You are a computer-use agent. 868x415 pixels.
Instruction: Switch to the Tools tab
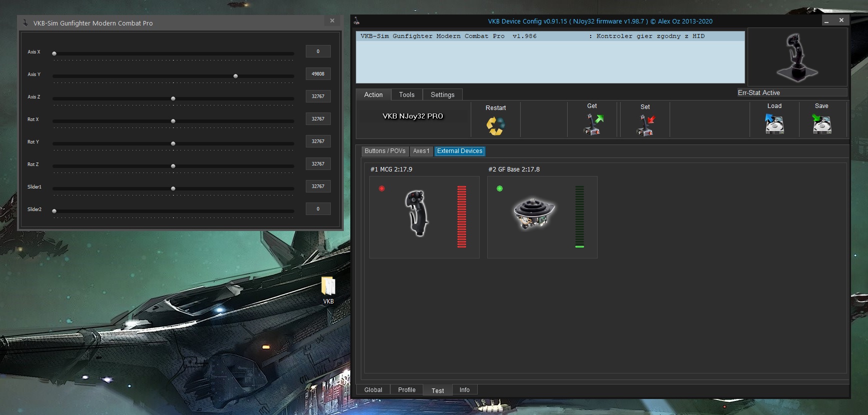[x=407, y=94]
